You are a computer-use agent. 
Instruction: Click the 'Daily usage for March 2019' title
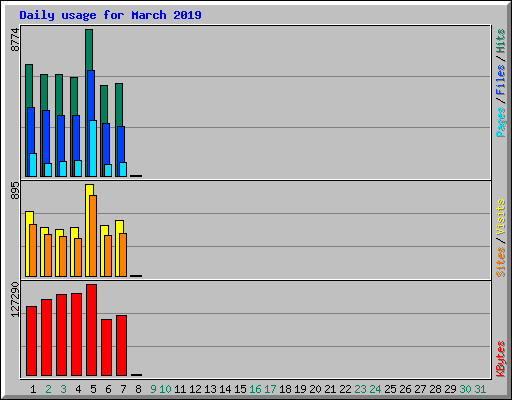coord(110,15)
